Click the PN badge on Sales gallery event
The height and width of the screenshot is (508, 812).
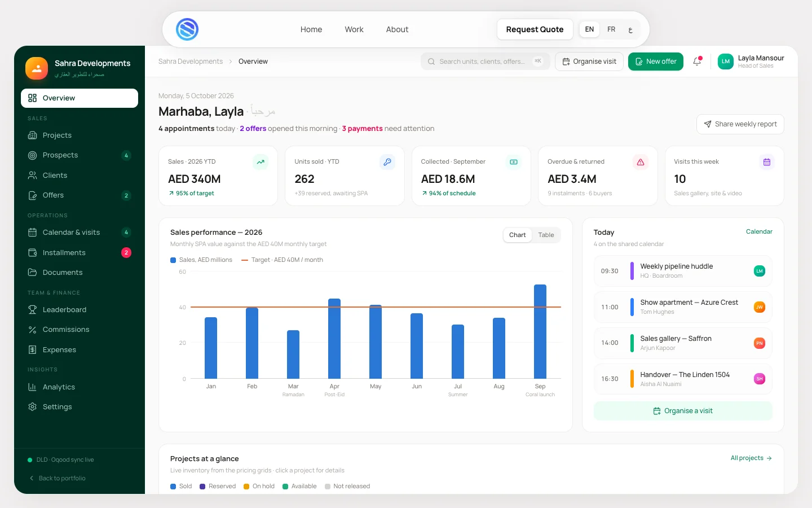point(760,343)
